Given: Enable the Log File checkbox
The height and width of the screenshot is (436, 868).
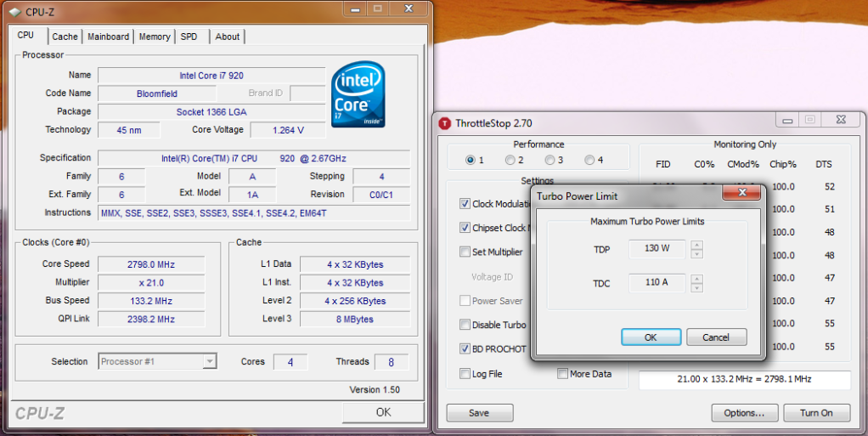Looking at the screenshot, I should pyautogui.click(x=465, y=374).
